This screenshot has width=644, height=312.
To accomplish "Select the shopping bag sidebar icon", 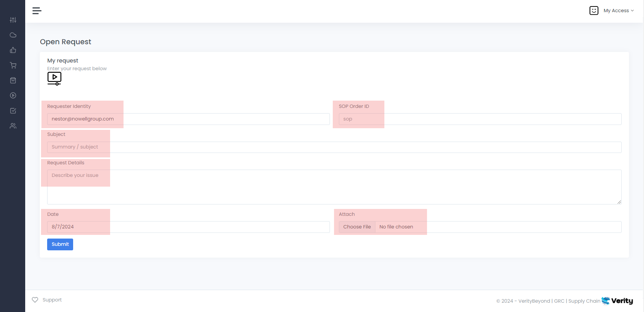I will click(x=13, y=80).
